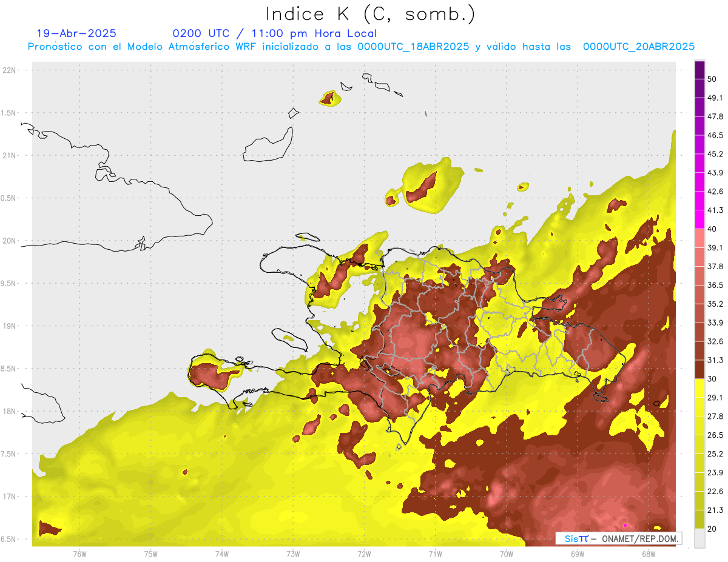Click the 'ONAMET/REP.DOM.' credit label
The image size is (728, 562).
(641, 538)
